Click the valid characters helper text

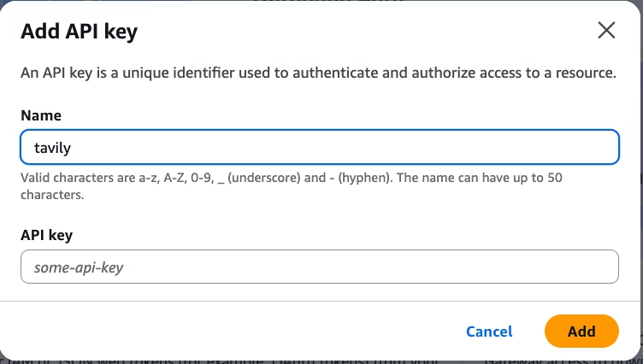pyautogui.click(x=291, y=178)
